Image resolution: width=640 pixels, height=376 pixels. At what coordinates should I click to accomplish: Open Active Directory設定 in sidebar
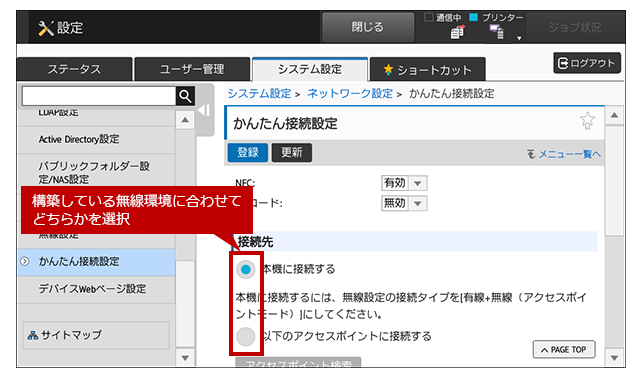(96, 140)
